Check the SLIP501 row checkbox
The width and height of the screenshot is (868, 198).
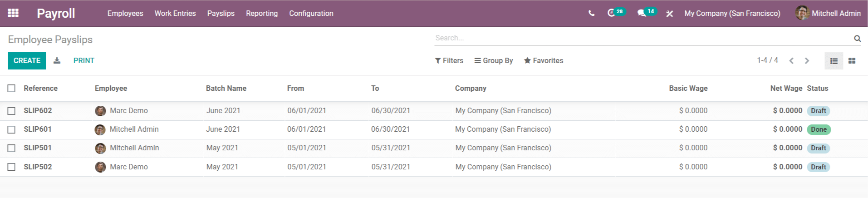(11, 148)
